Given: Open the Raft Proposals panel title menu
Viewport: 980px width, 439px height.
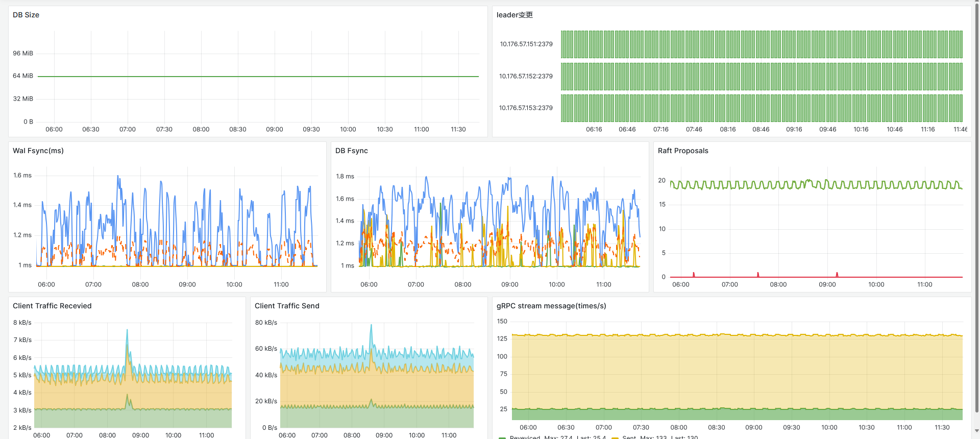Looking at the screenshot, I should [683, 151].
